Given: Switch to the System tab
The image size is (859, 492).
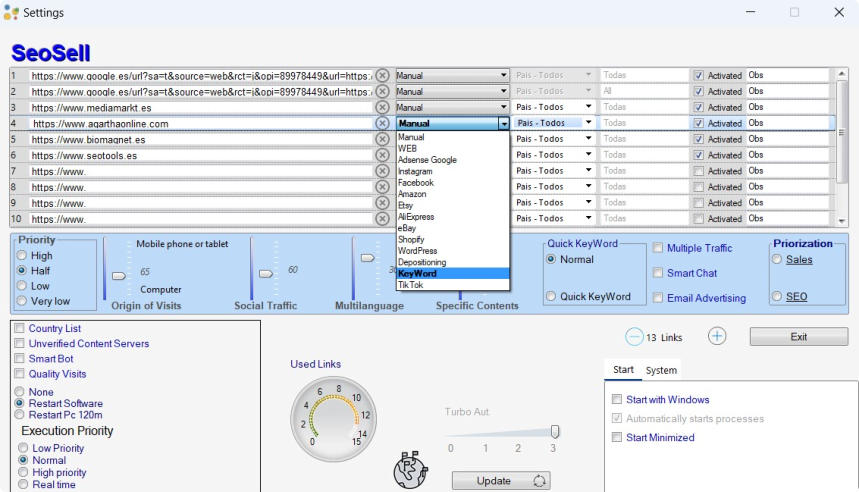Looking at the screenshot, I should coord(661,370).
